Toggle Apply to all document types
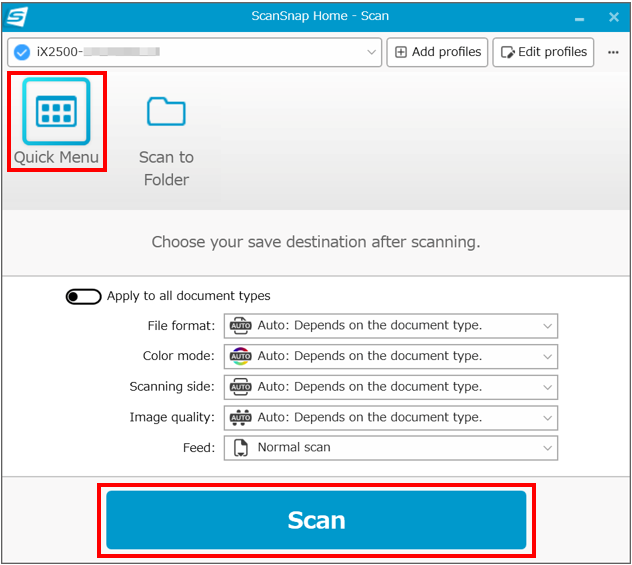 tap(83, 296)
